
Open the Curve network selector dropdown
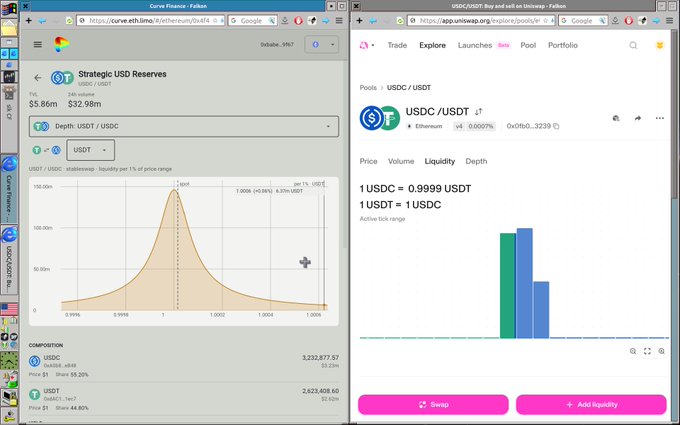point(321,44)
